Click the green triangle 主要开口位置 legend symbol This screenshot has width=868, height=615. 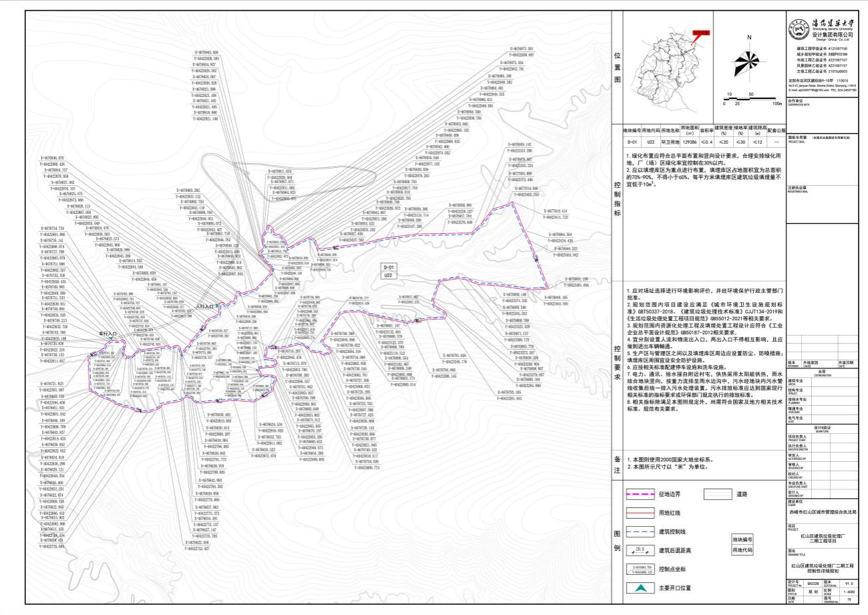pos(640,588)
